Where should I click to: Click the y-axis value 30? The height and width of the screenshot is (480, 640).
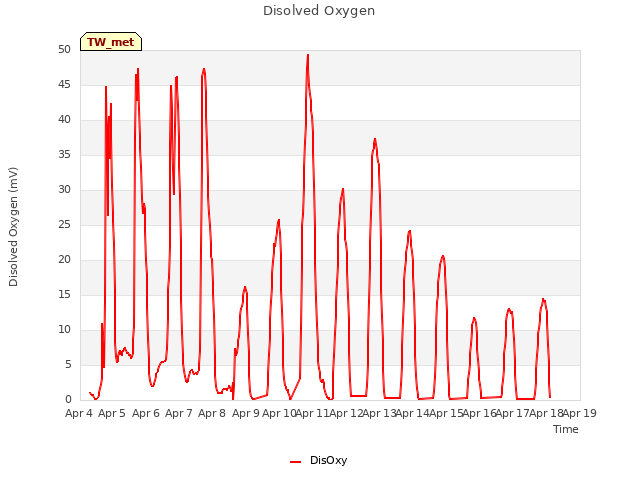(64, 190)
